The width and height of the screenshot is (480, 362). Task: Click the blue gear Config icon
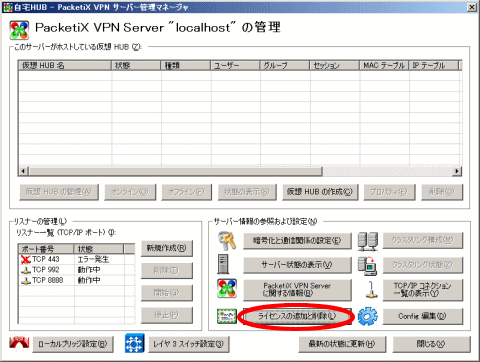point(368,316)
